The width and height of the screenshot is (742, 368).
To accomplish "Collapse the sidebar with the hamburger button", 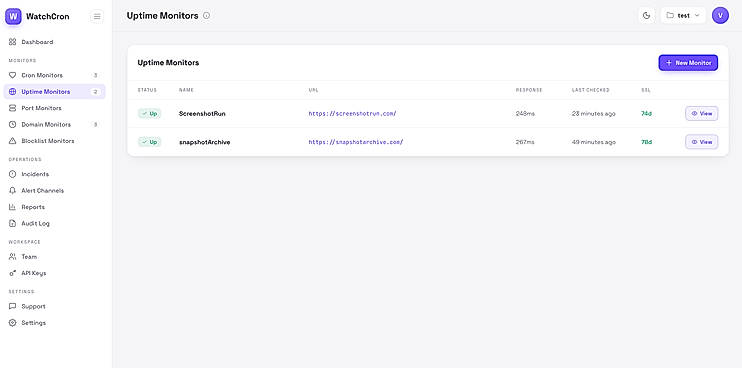I will [x=97, y=17].
